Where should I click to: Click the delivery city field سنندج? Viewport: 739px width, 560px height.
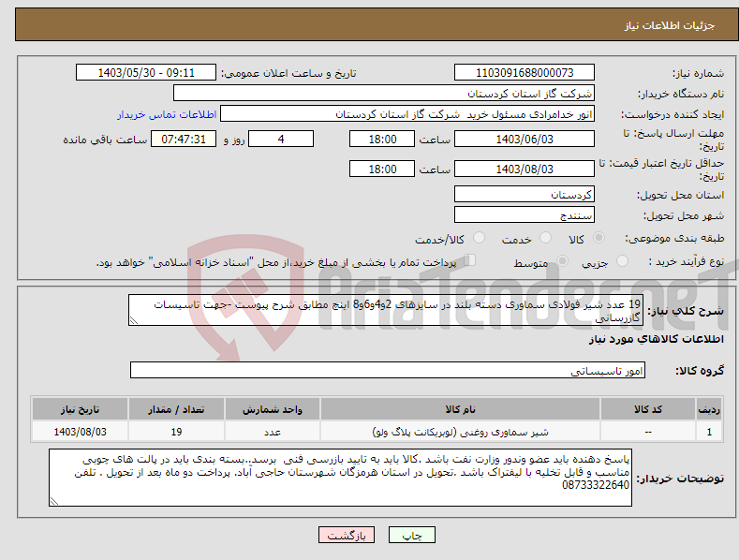(525, 215)
